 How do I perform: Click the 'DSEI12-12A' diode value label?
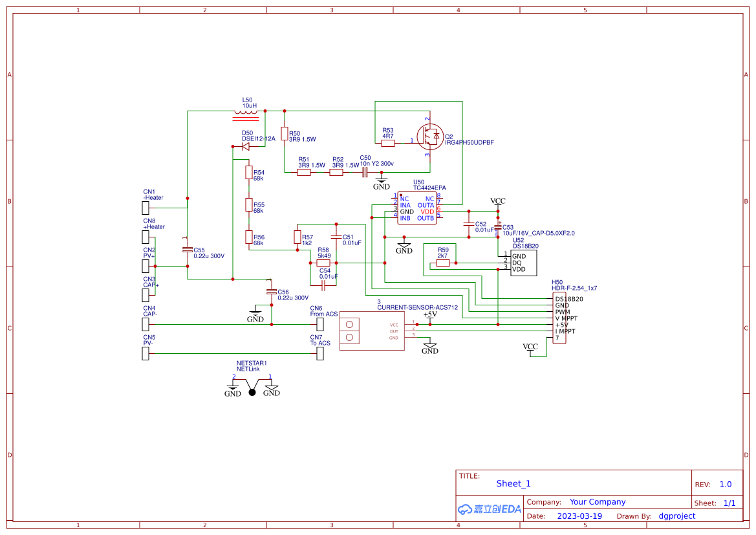pos(259,138)
